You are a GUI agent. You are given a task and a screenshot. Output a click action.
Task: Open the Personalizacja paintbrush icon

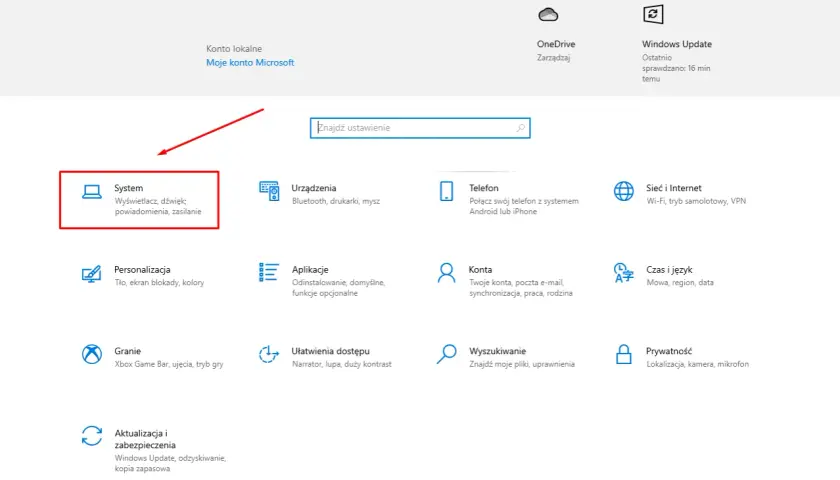[92, 273]
